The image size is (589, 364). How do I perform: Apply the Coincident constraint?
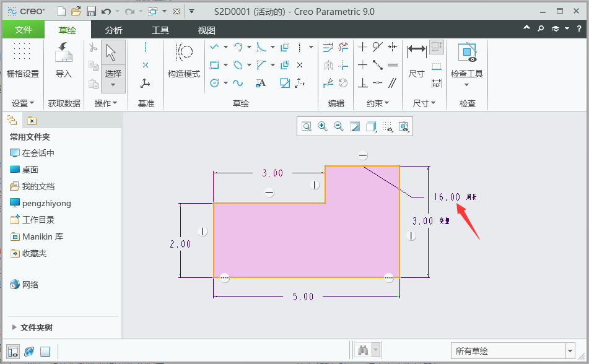[378, 83]
